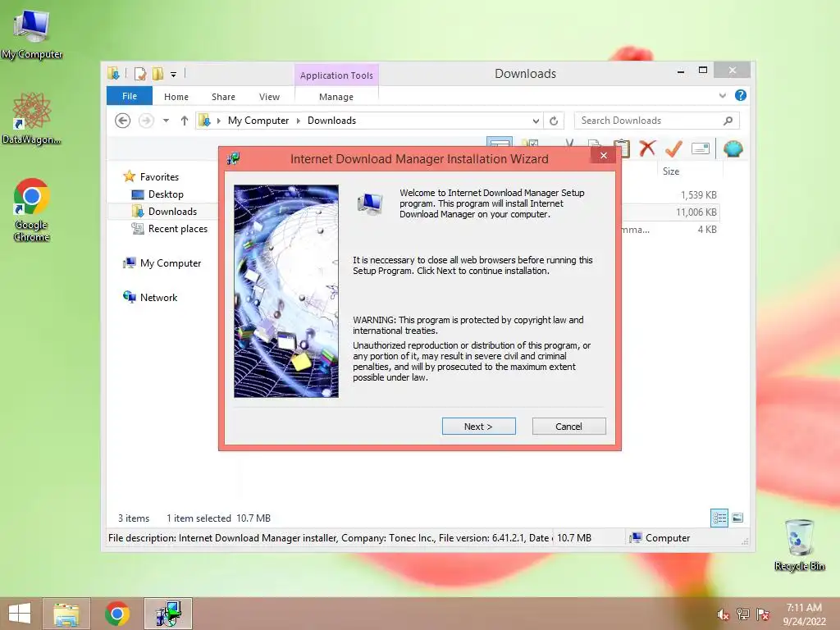Sort files by the Size column
The width and height of the screenshot is (840, 630).
(671, 171)
